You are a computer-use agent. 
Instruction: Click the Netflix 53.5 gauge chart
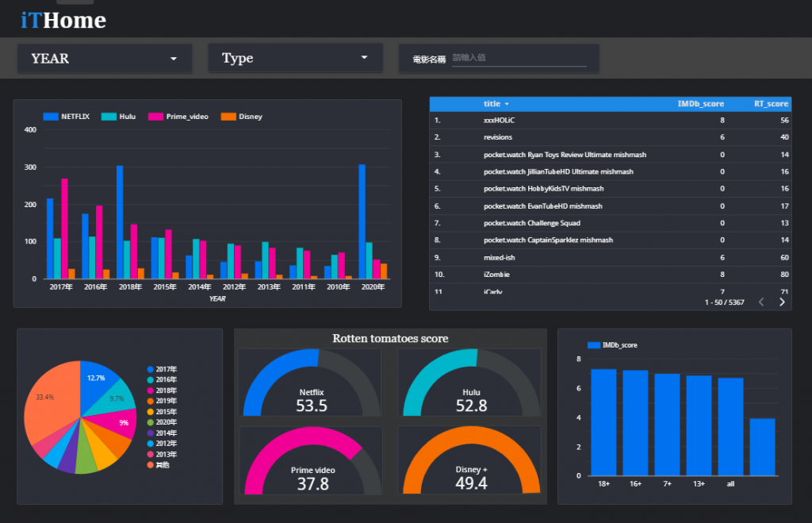310,383
